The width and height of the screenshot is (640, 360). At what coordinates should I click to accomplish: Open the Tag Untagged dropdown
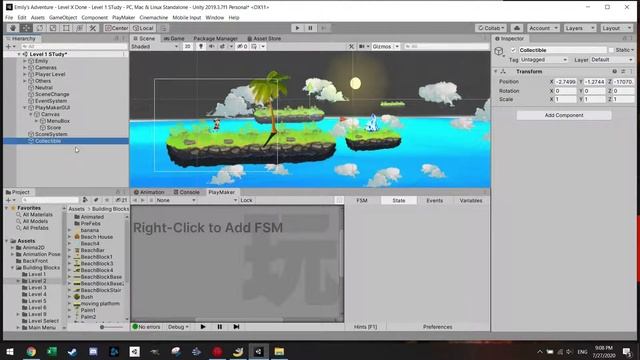544,60
